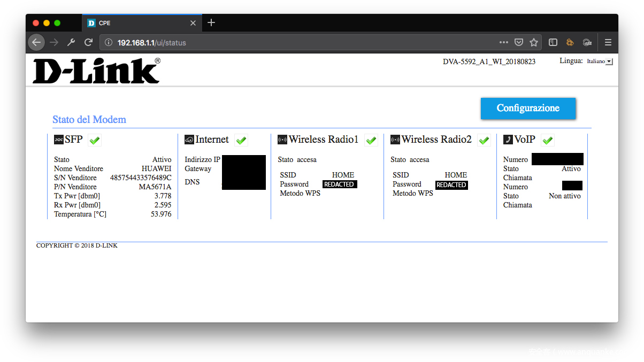Click the Rx Pwr value 2.595
Viewport: 644px width, 362px height.
[x=163, y=205]
